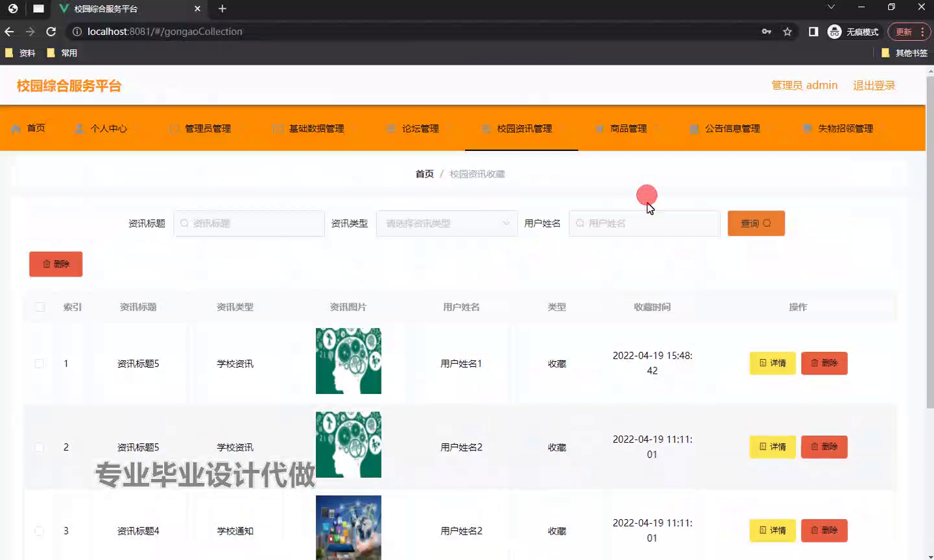This screenshot has width=934, height=560.
Task: Open row 1 news image thumbnail
Action: pos(348,361)
